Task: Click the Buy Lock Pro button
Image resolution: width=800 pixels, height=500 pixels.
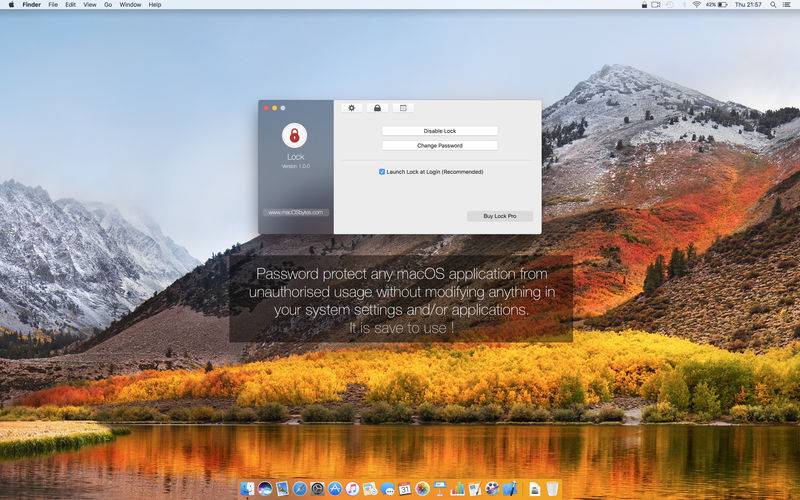Action: 500,216
